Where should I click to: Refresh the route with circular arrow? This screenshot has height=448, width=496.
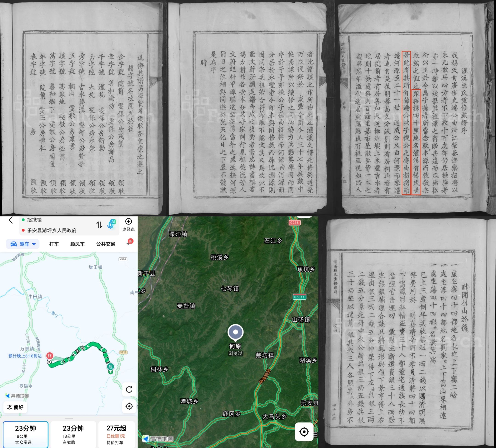coord(129,390)
